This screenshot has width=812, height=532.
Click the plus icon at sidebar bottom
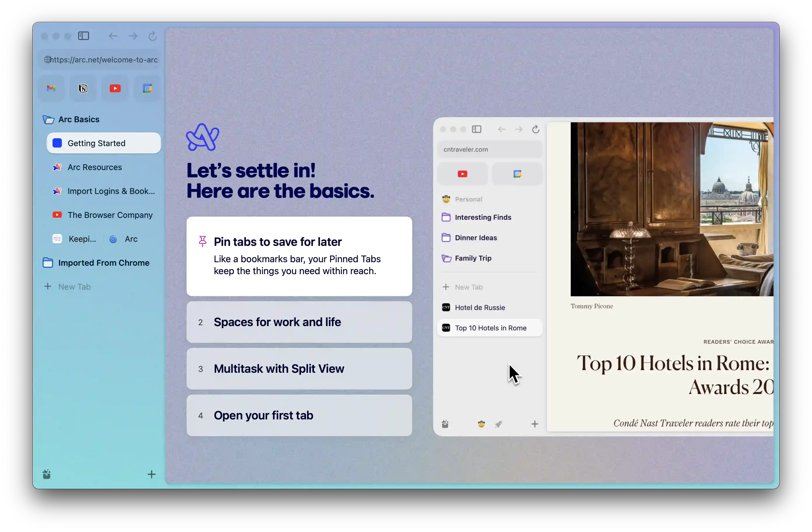click(x=151, y=474)
